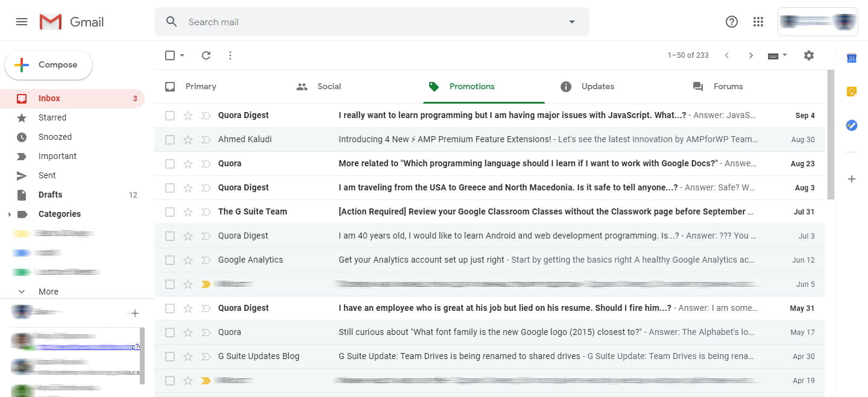Open the Drafts folder
This screenshot has width=868, height=397.
(51, 195)
